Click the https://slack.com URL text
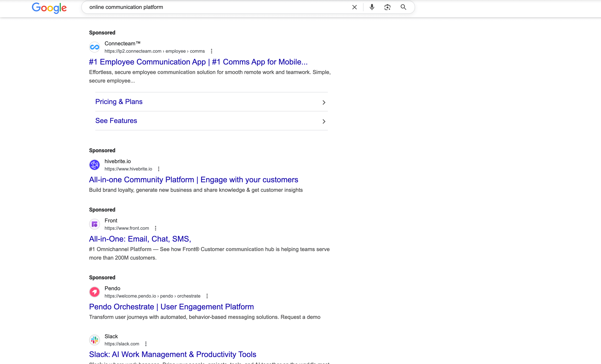The height and width of the screenshot is (364, 601). pos(122,344)
